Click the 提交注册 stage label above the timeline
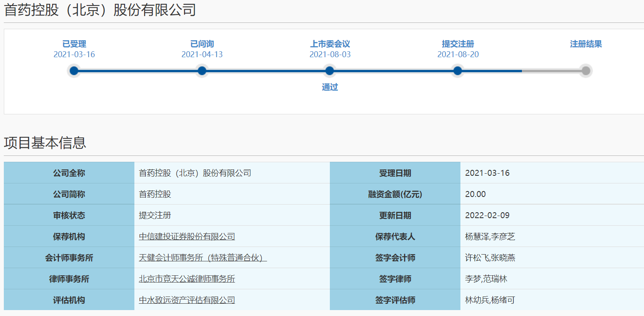 (458, 44)
